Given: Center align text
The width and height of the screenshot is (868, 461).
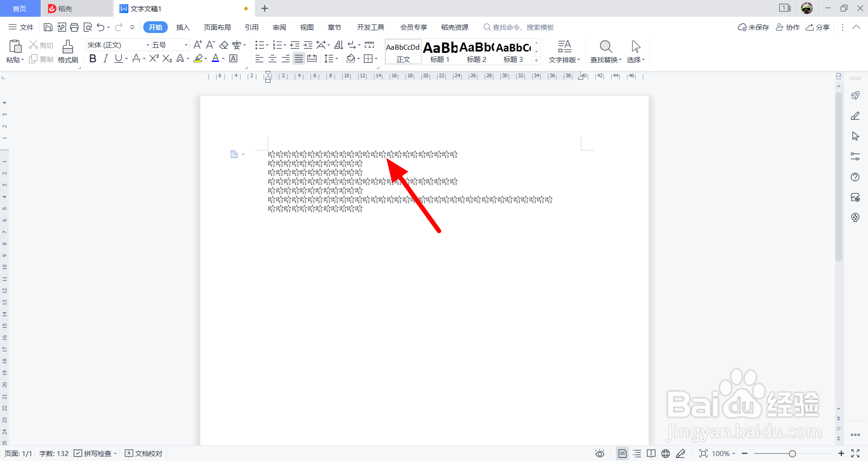Looking at the screenshot, I should (273, 58).
